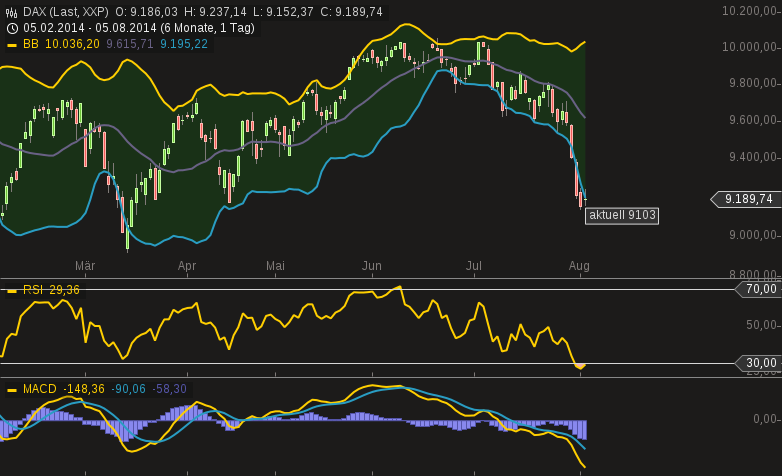
Task: Click the 9.800,00 price axis label
Action: [x=755, y=83]
